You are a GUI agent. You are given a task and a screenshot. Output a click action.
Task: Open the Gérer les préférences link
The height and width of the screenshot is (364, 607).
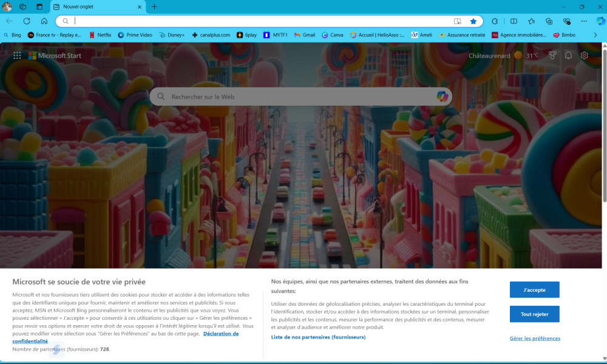click(x=535, y=339)
